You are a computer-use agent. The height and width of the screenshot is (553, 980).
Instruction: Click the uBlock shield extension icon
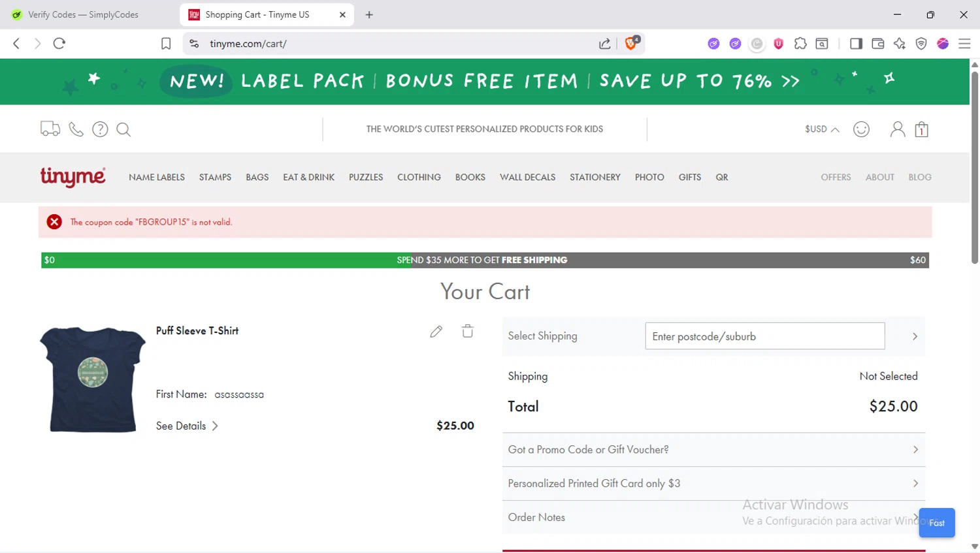(x=778, y=44)
